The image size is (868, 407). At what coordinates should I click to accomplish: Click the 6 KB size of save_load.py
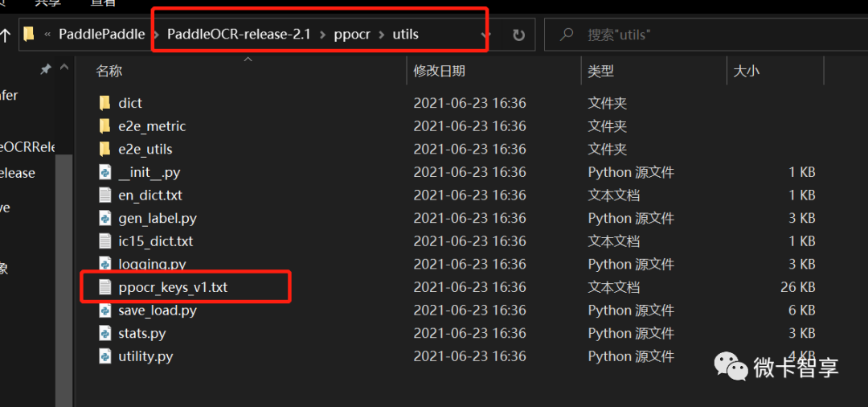pyautogui.click(x=801, y=310)
